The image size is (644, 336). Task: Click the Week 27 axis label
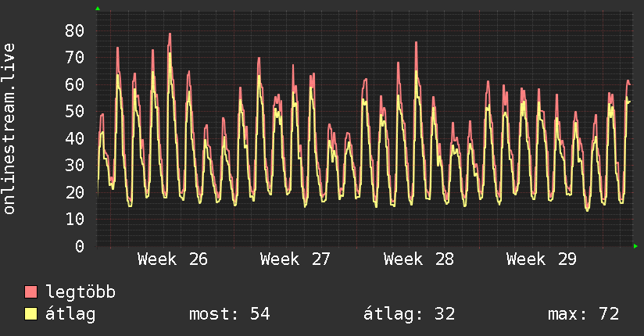pyautogui.click(x=295, y=259)
